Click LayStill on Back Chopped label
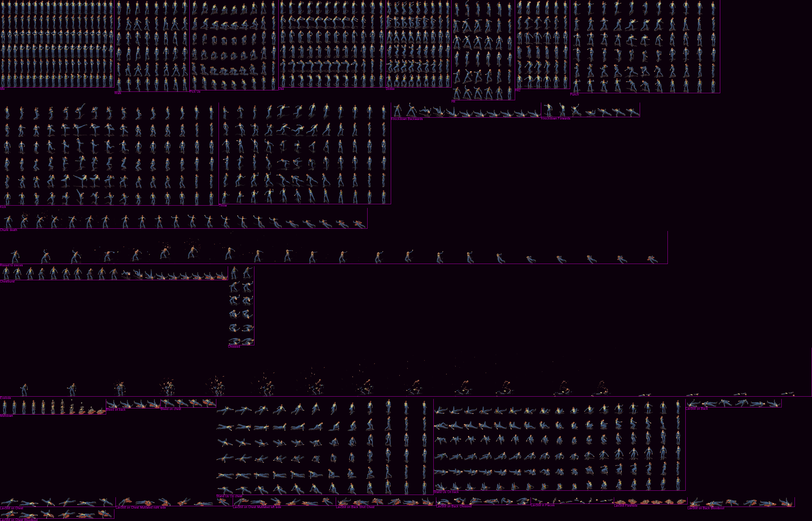 click(x=454, y=506)
